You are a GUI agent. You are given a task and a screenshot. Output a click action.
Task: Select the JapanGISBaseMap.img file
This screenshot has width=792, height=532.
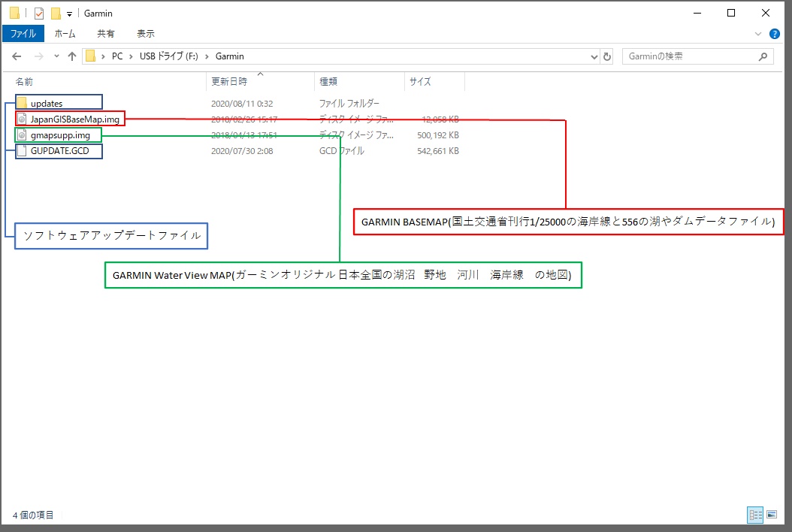pyautogui.click(x=74, y=119)
